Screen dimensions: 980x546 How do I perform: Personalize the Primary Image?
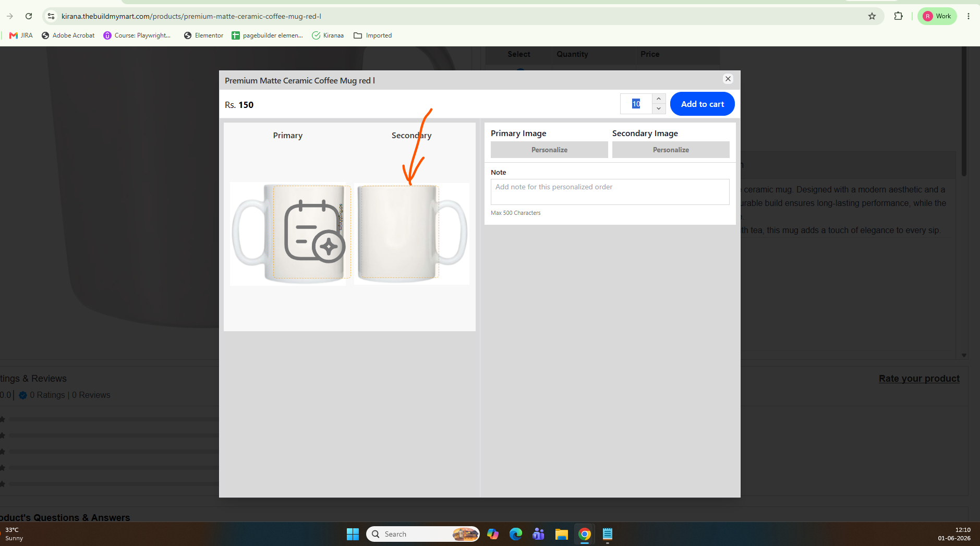tap(549, 150)
